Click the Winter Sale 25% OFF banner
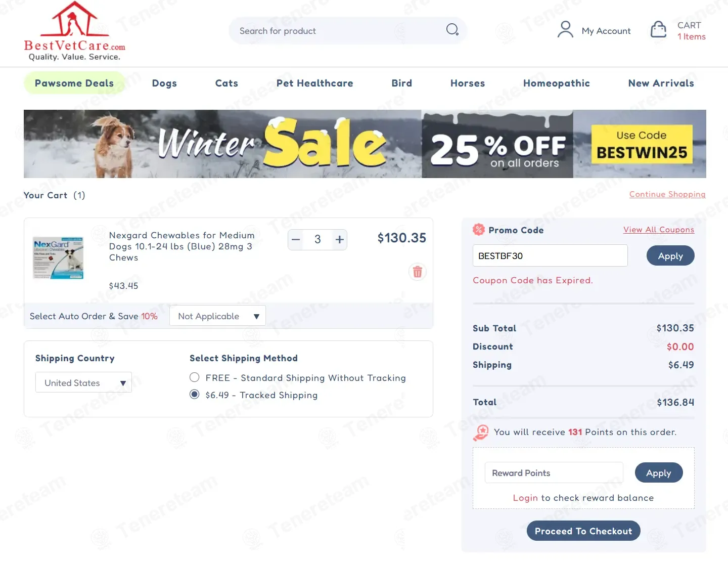 tap(365, 144)
